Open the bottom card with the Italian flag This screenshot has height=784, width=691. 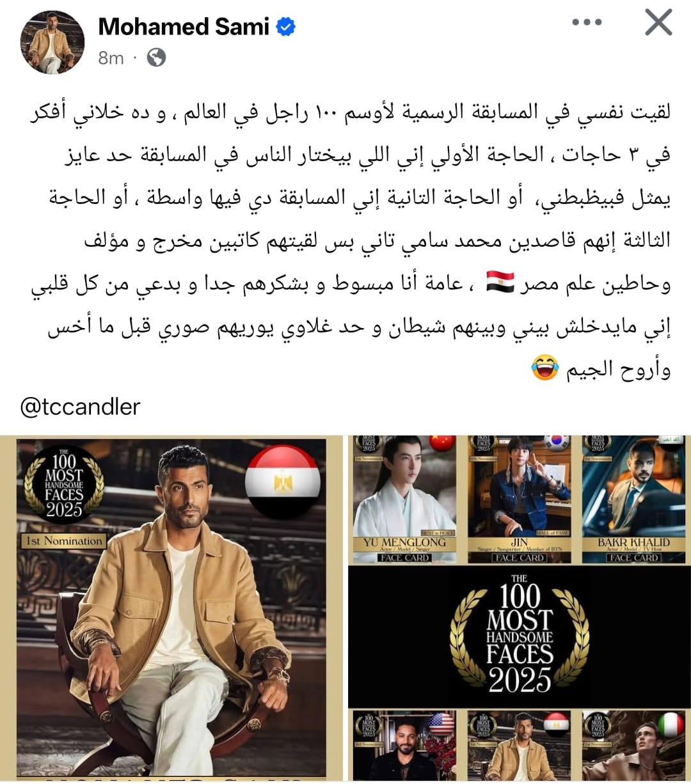633,745
